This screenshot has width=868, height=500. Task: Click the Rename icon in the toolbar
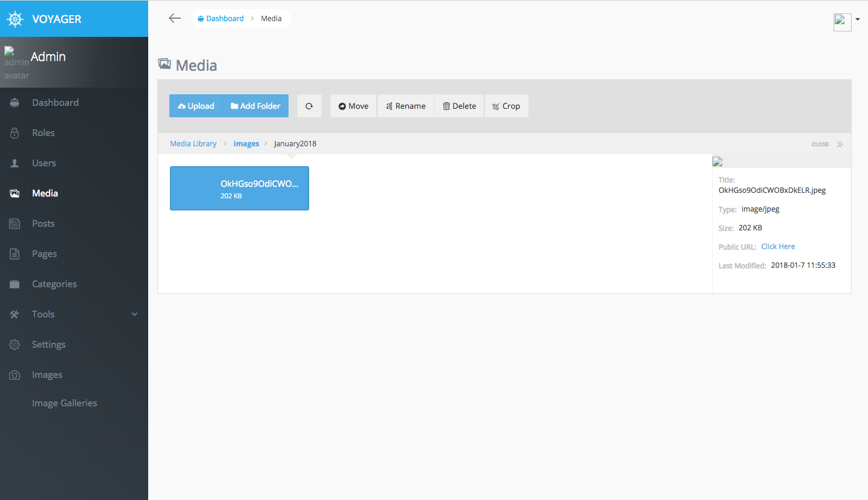(405, 106)
